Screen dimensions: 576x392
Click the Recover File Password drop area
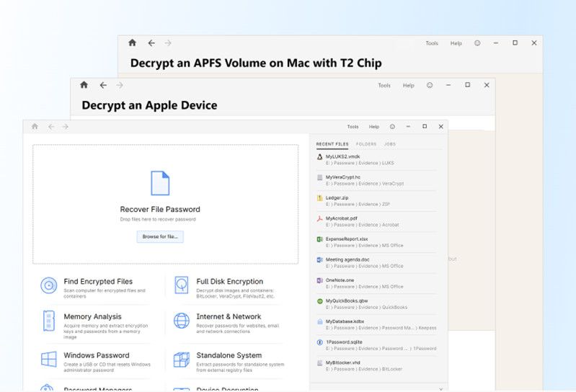(165, 204)
